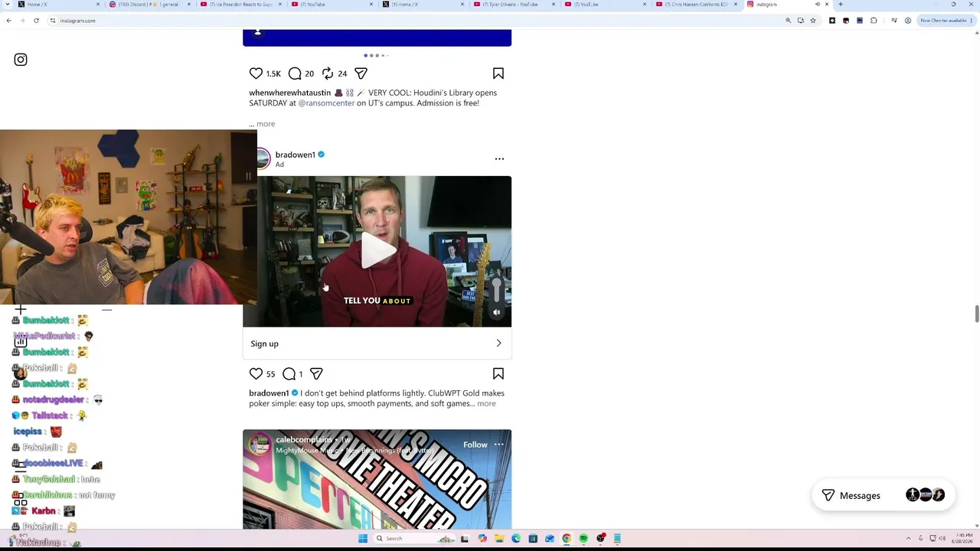Viewport: 980px width, 551px height.
Task: Repost the whenwherewhataustin post with 24 reposts
Action: tap(328, 73)
